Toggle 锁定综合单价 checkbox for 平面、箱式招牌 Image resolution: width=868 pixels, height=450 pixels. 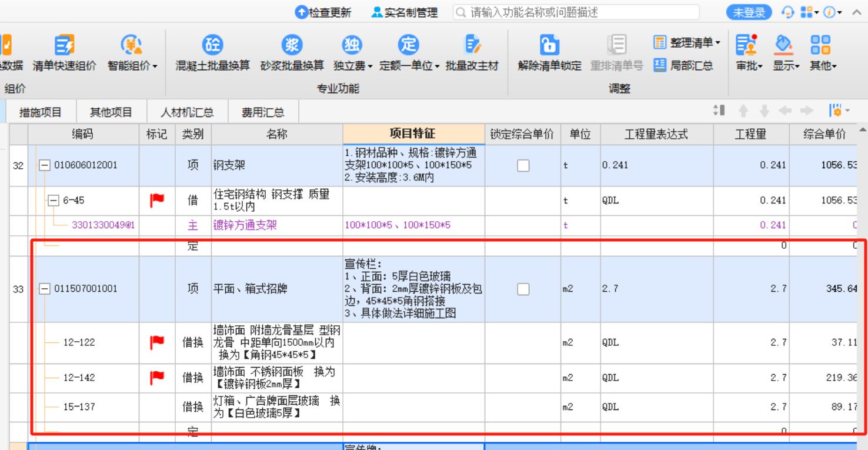[x=523, y=289]
